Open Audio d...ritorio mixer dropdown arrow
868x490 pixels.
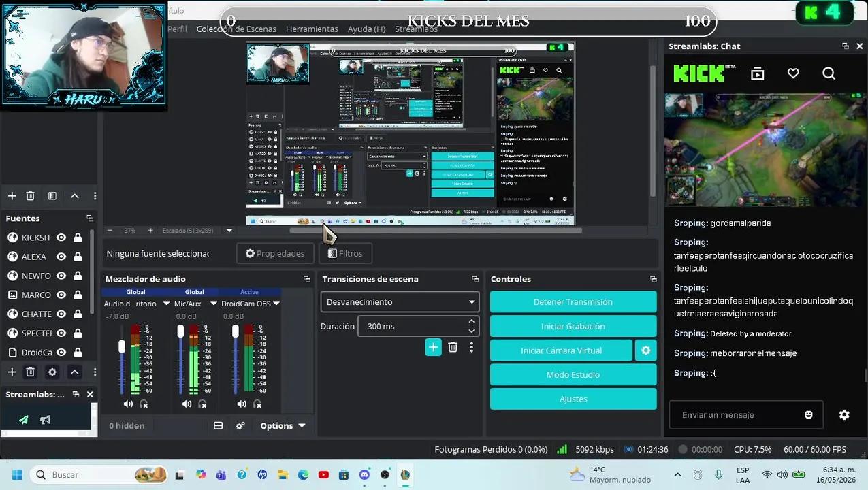tap(166, 304)
